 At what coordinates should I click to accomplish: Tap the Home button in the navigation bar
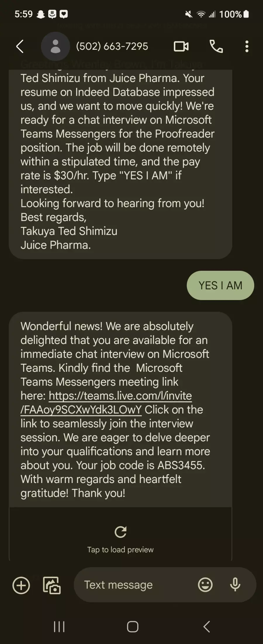pos(133,627)
